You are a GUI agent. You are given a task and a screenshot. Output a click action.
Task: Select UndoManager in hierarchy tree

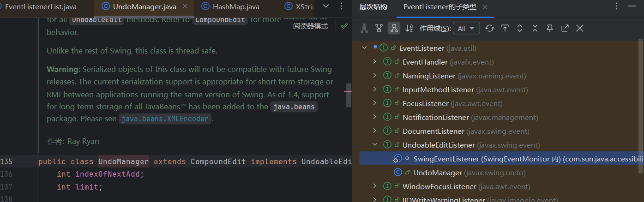438,172
